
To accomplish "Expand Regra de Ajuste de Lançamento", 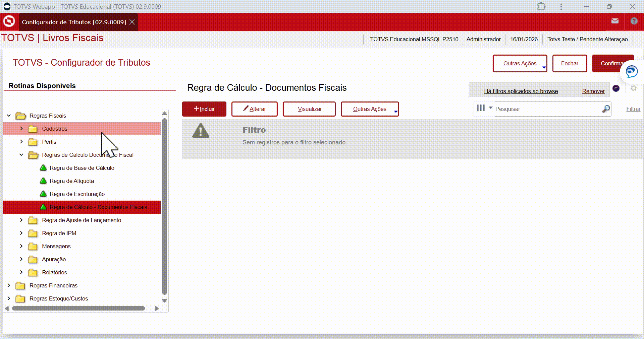I will 21,220.
